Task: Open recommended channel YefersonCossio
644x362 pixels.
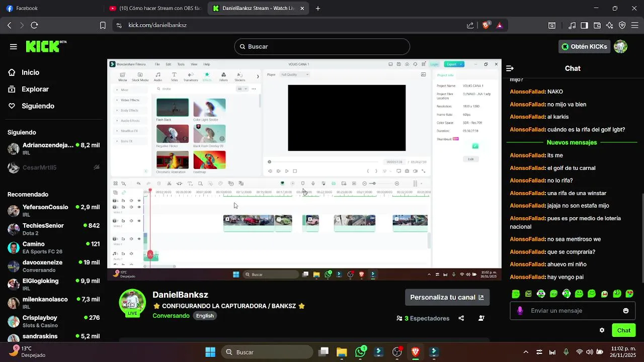Action: coord(53,211)
